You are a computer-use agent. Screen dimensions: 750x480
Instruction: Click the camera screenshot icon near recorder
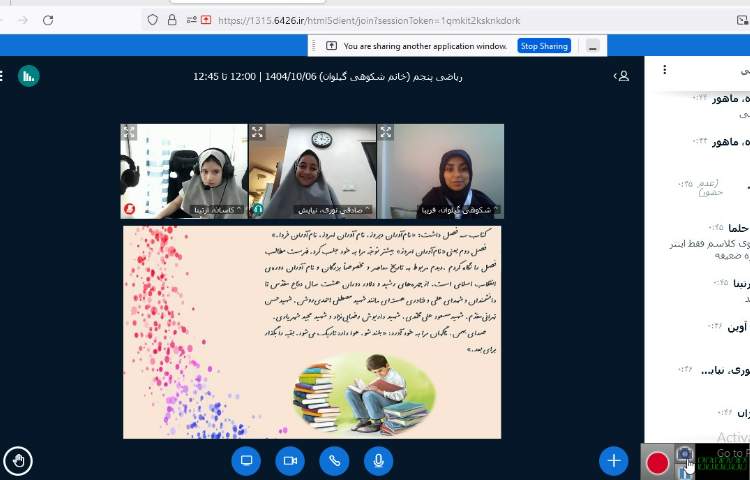coord(684,454)
